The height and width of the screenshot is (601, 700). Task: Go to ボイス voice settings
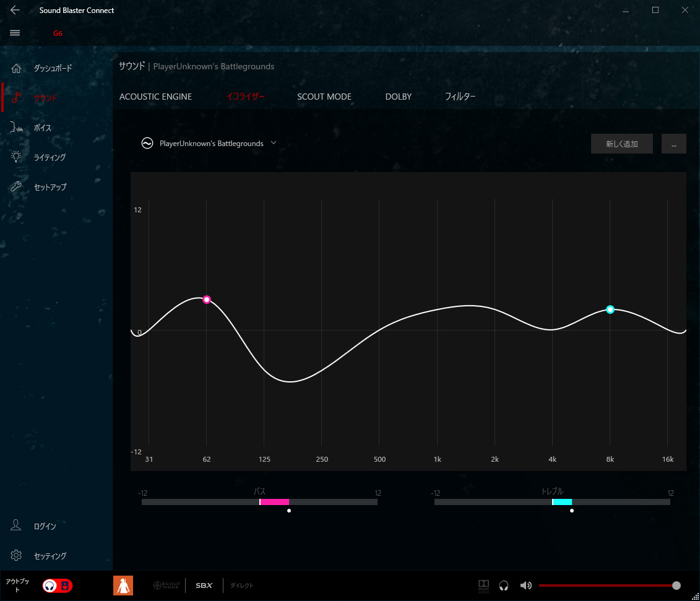42,128
